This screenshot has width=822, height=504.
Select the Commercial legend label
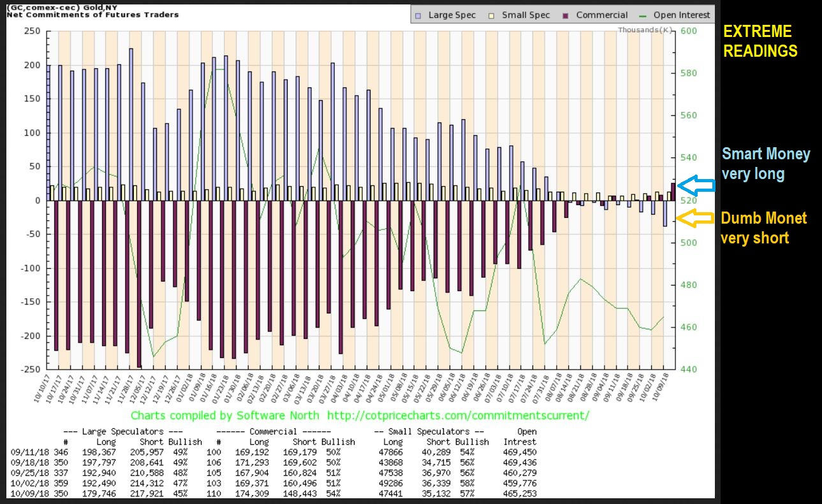[601, 15]
